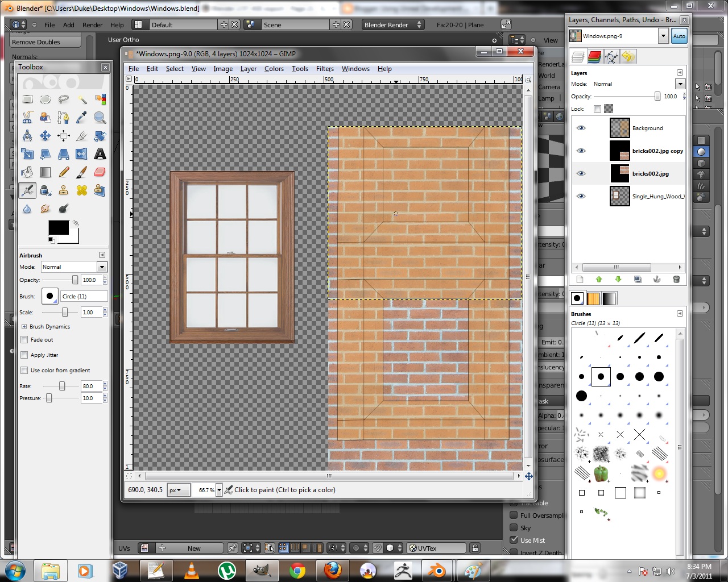
Task: Select the Text tool
Action: point(100,153)
